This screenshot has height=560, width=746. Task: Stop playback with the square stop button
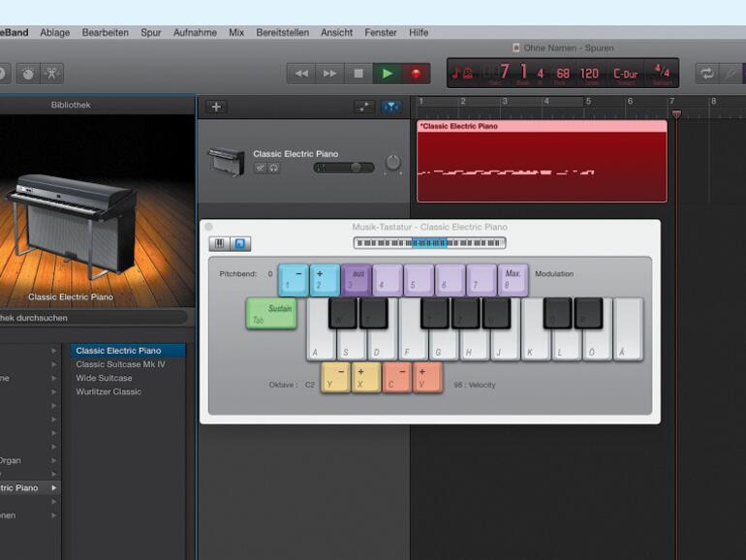pos(358,74)
